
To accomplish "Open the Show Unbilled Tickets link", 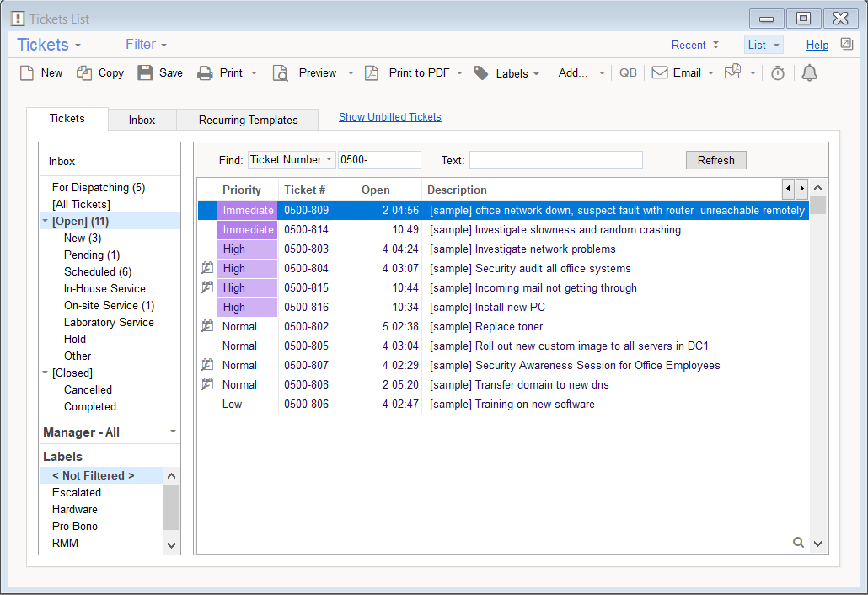I will (x=389, y=117).
